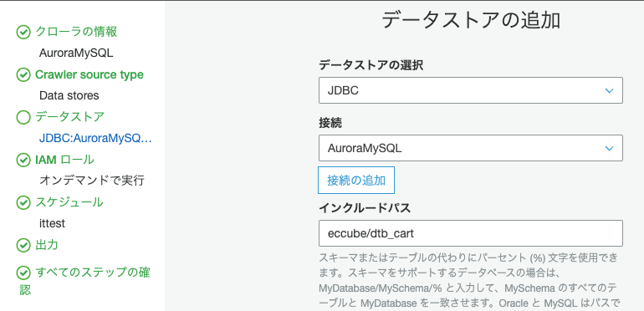Click the checkmark icon beside 出力

tap(23, 245)
